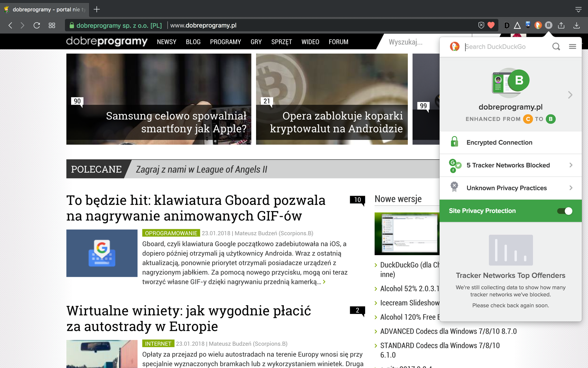Open the DuckDuckGo popup hamburger menu
The width and height of the screenshot is (588, 368).
[x=573, y=47]
